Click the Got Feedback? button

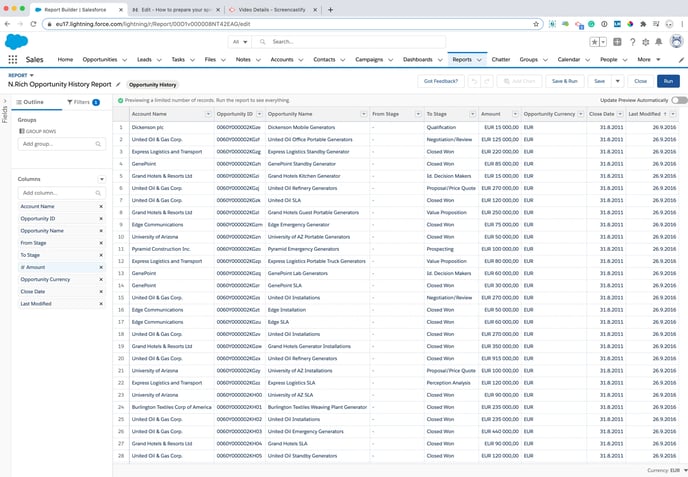click(x=441, y=81)
